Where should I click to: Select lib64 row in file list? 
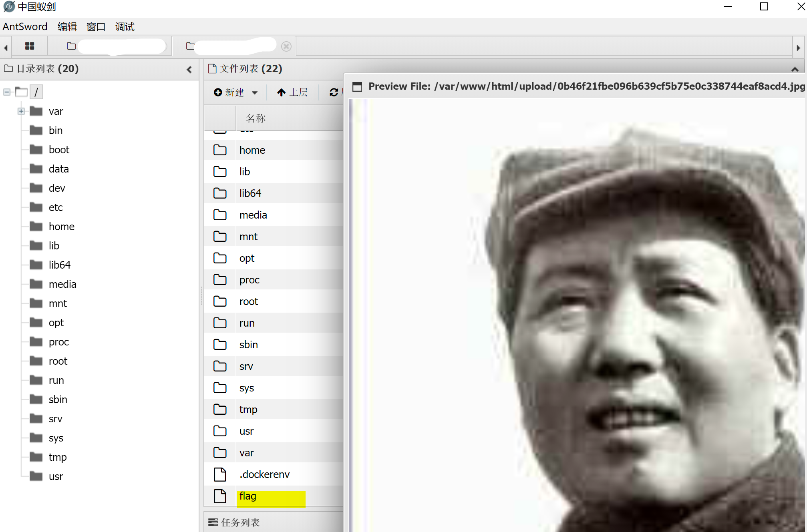point(274,193)
